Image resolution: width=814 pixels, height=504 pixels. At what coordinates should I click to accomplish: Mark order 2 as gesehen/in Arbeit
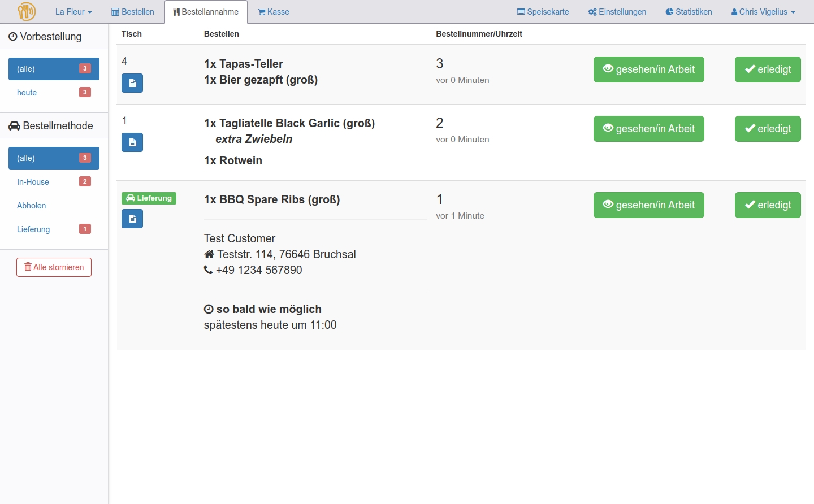pyautogui.click(x=648, y=129)
